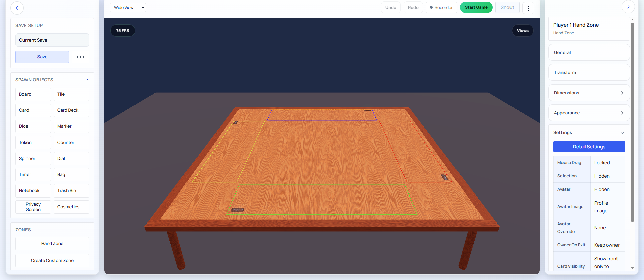Open the vertical kebab menu in toolbar
This screenshot has height=280, width=644.
[528, 8]
